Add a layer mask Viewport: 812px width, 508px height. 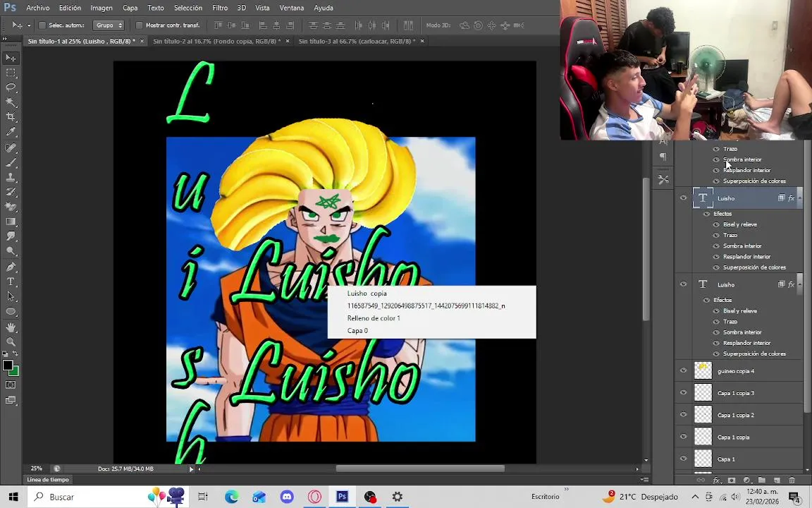coord(731,480)
